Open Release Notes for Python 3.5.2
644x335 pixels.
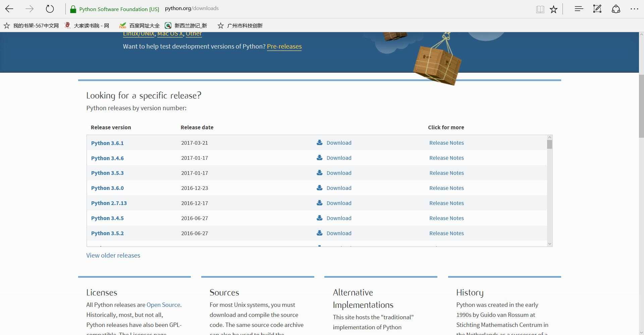pos(446,233)
